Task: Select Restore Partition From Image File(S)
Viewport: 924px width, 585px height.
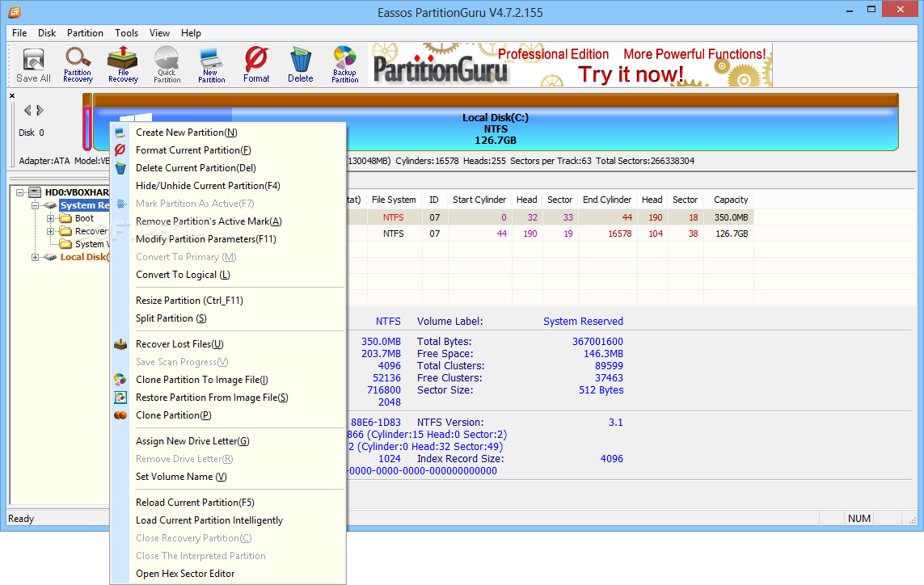Action: [227, 398]
